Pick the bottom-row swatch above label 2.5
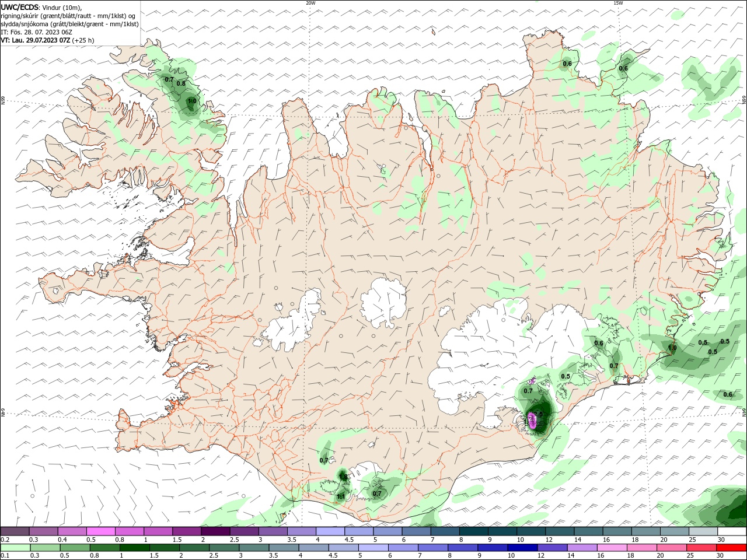The image size is (747, 560). 224,548
